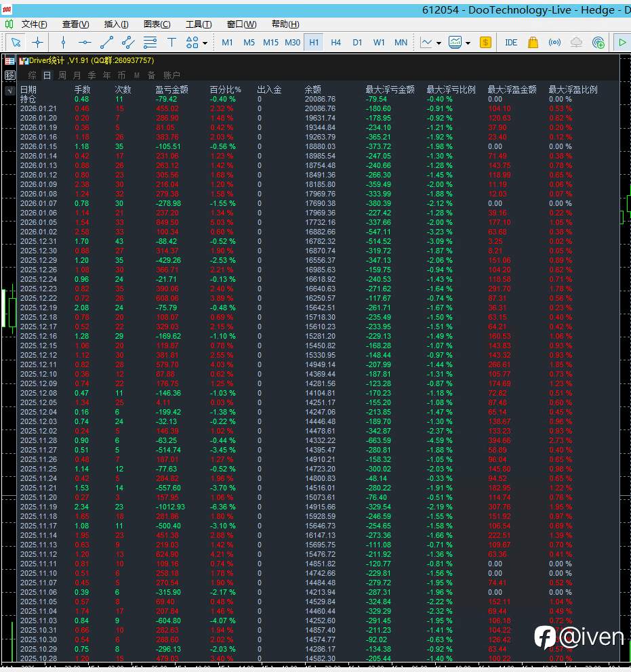Open the 图表(C) menu
Viewport: 631px width, 672px height.
pos(157,24)
